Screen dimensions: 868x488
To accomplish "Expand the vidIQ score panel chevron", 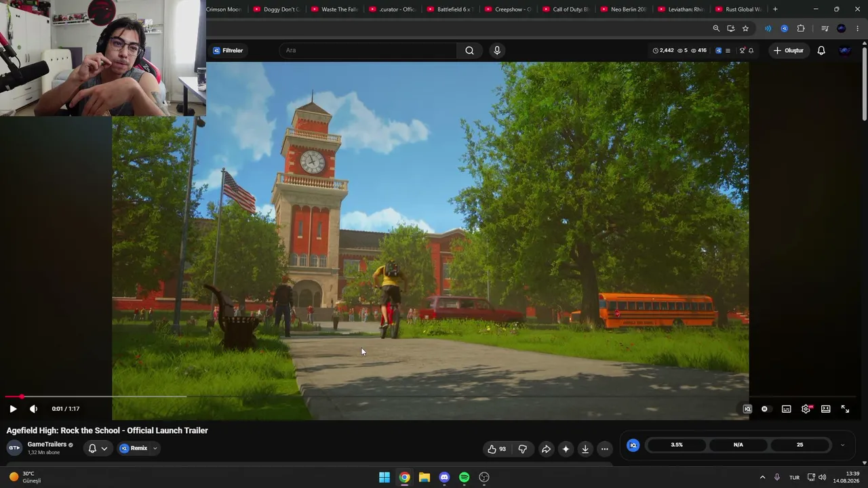I will tap(842, 445).
